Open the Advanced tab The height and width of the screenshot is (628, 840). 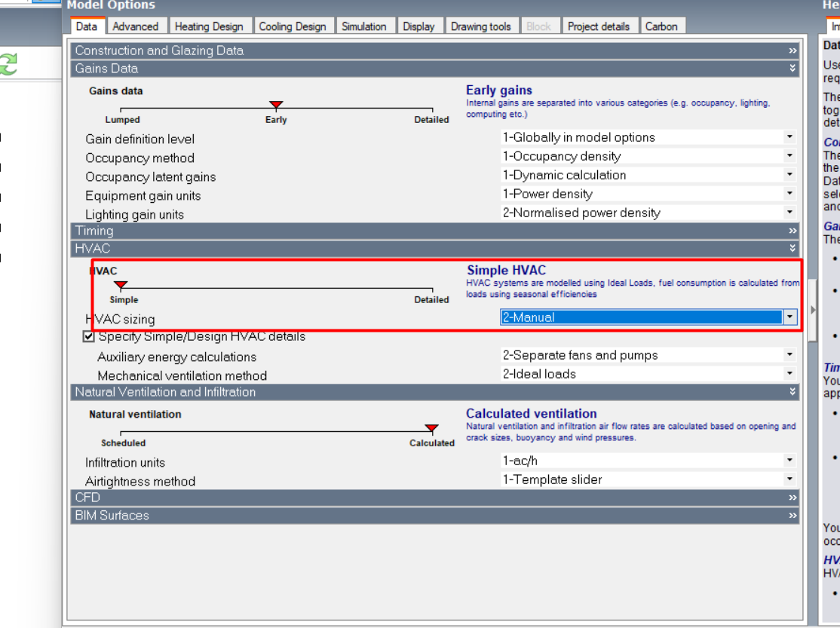coord(136,26)
